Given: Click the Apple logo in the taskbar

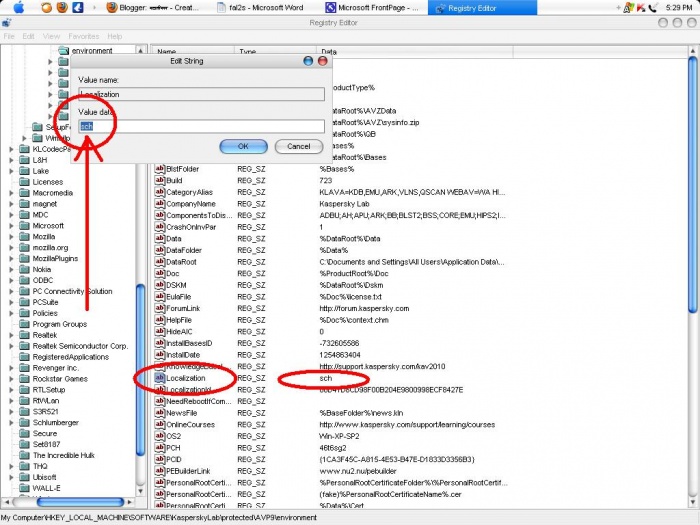Looking at the screenshot, I should (18, 7).
